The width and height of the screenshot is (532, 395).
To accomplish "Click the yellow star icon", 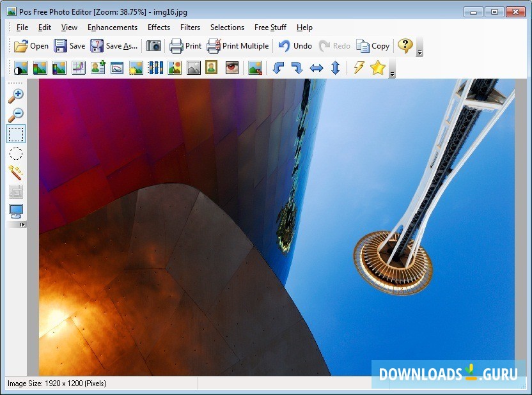I will [378, 68].
